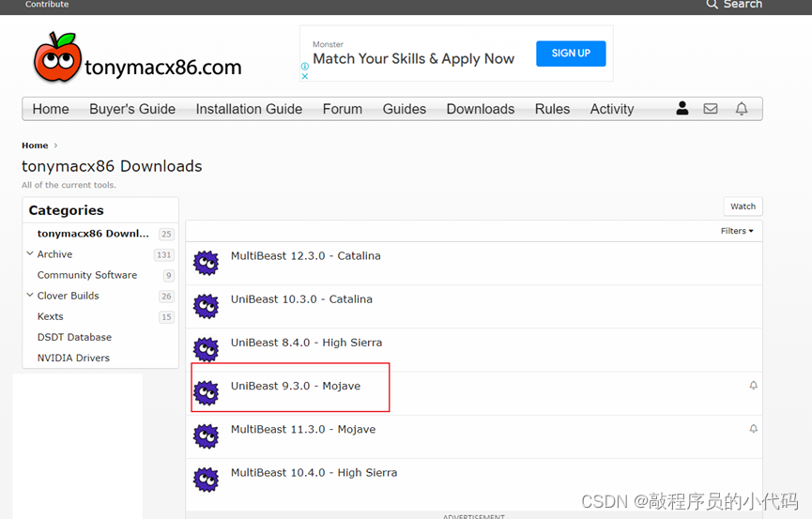Open the Activity menu item
This screenshot has height=519, width=812.
pos(612,109)
